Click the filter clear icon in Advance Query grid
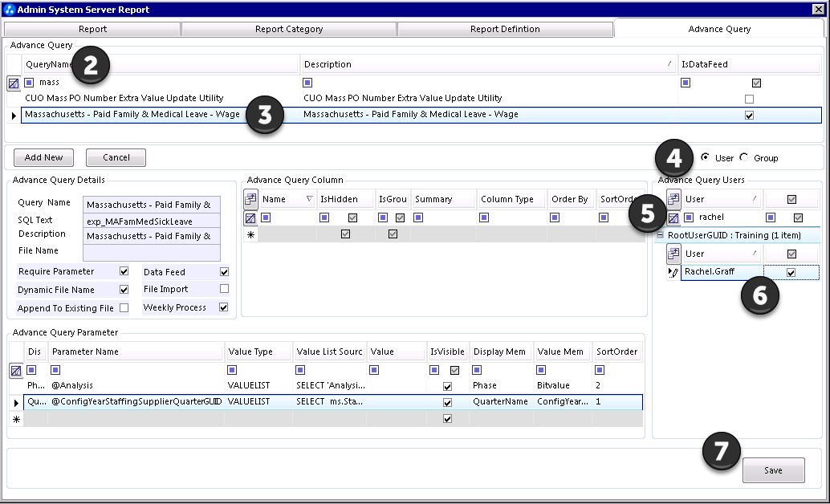 pos(14,83)
